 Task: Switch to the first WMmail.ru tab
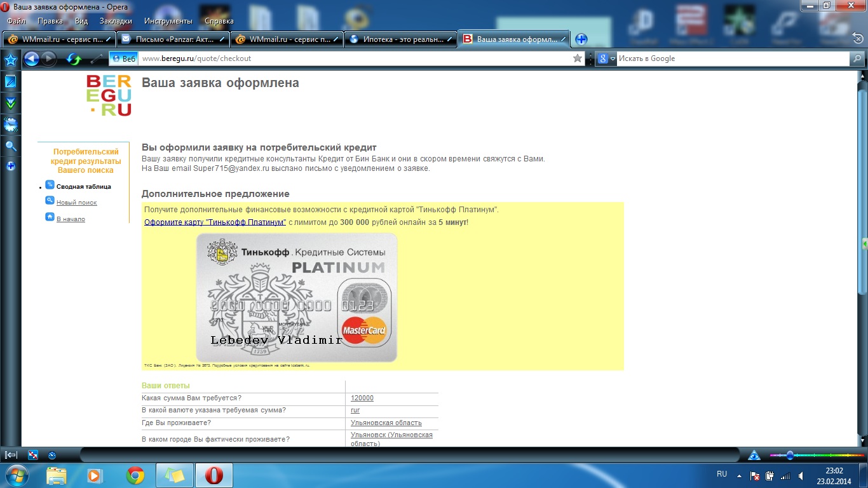click(x=59, y=39)
